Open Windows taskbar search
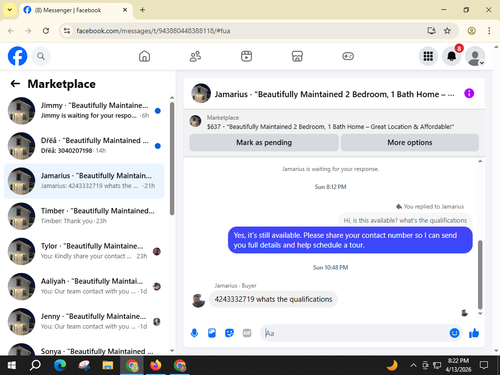This screenshot has width=500, height=375. coord(35,365)
